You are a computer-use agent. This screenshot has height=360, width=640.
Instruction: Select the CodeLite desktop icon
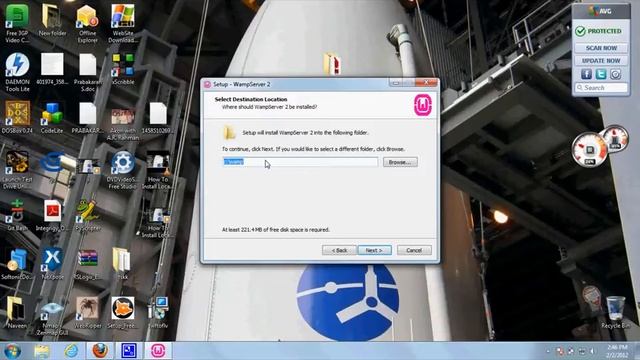coord(52,118)
